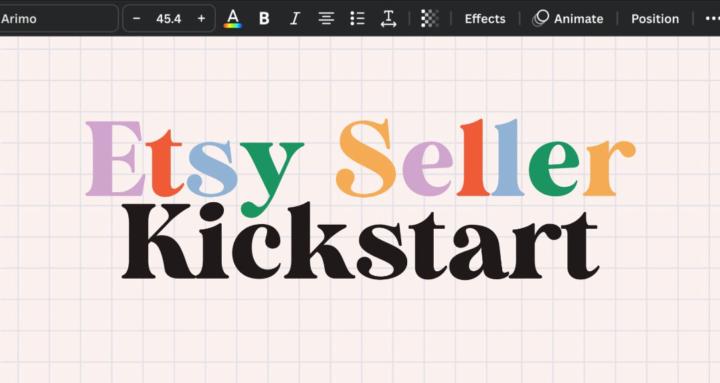Increase font size with the plus button
Screen dimensions: 720x383
(x=201, y=19)
